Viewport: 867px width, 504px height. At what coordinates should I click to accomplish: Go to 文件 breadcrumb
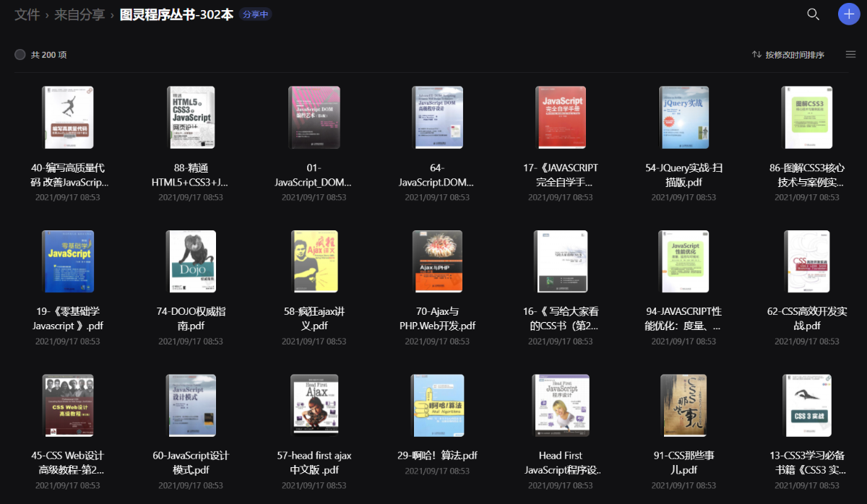(x=27, y=14)
